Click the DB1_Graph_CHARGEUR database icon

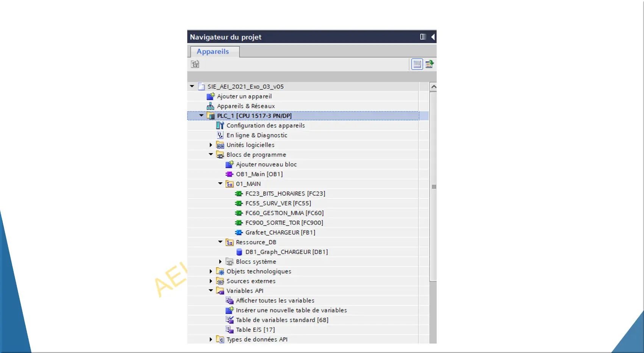(239, 252)
